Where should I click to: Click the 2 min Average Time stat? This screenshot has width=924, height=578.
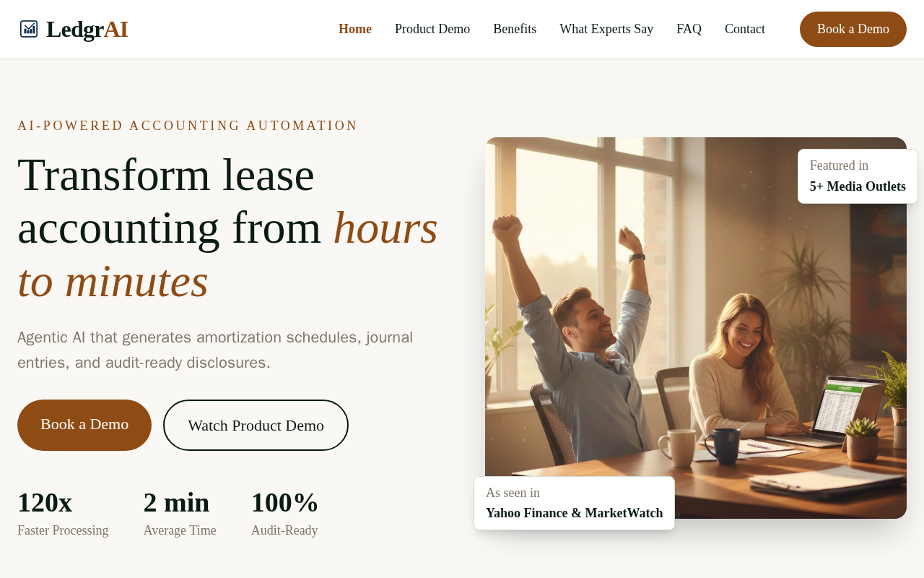[x=180, y=513]
